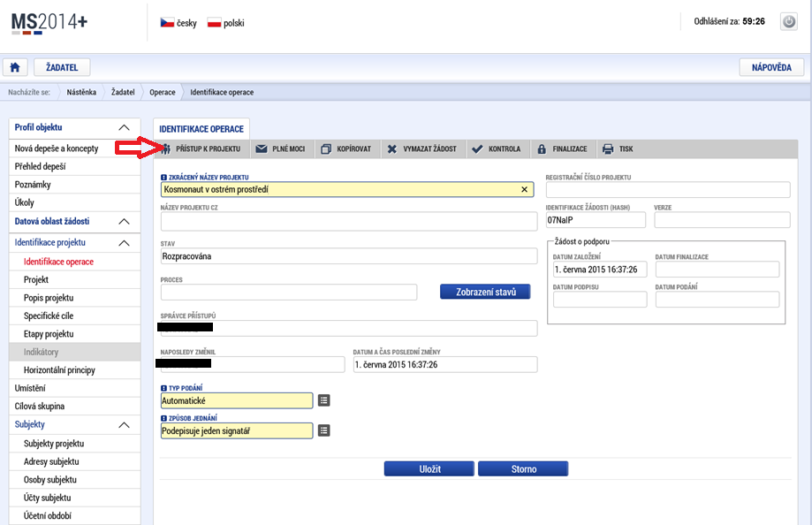Collapse the Subjekty section
Viewport: 812px width, 525px height.
click(x=124, y=425)
